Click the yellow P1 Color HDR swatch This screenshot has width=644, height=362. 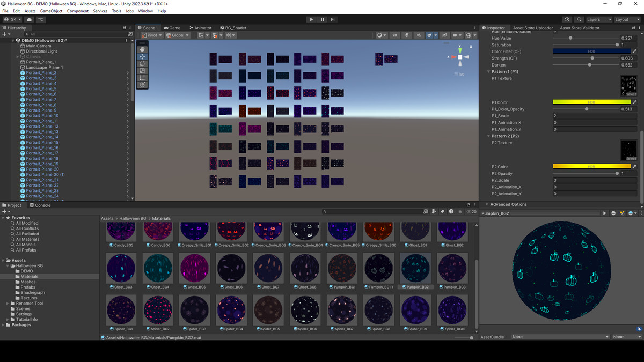point(591,102)
